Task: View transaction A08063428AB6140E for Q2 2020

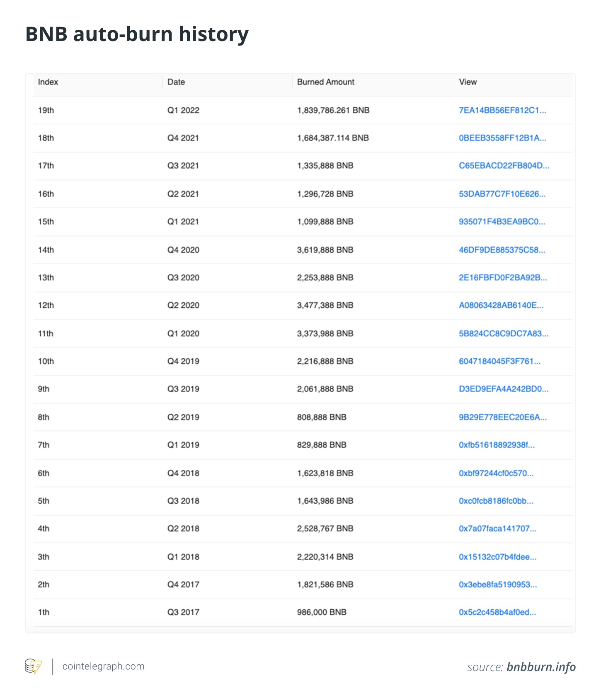Action: (501, 305)
